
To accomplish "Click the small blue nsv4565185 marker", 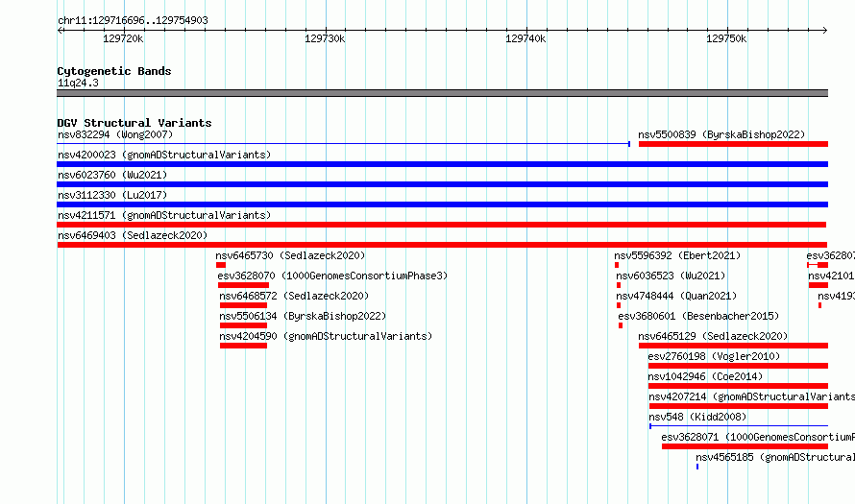I will point(697,467).
